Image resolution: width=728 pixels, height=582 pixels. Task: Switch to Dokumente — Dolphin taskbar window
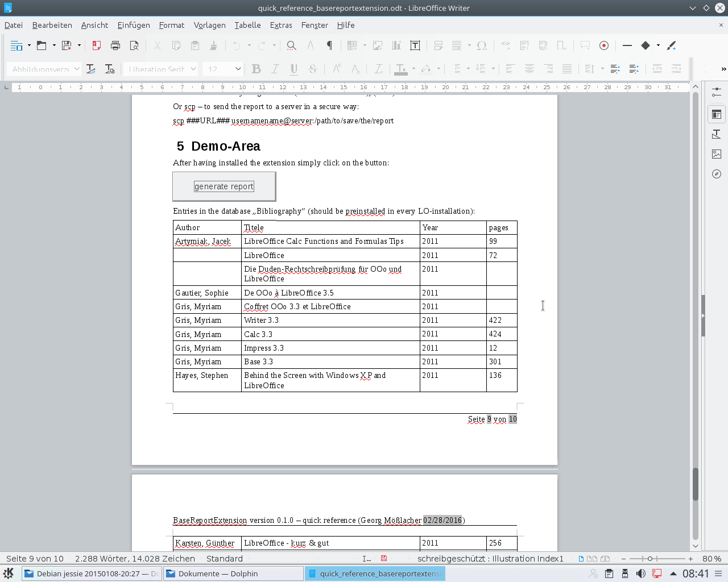[233, 573]
